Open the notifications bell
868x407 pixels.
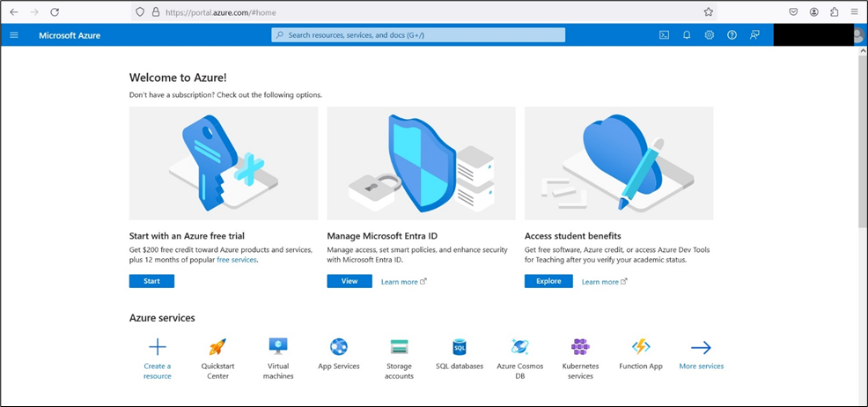pos(687,35)
